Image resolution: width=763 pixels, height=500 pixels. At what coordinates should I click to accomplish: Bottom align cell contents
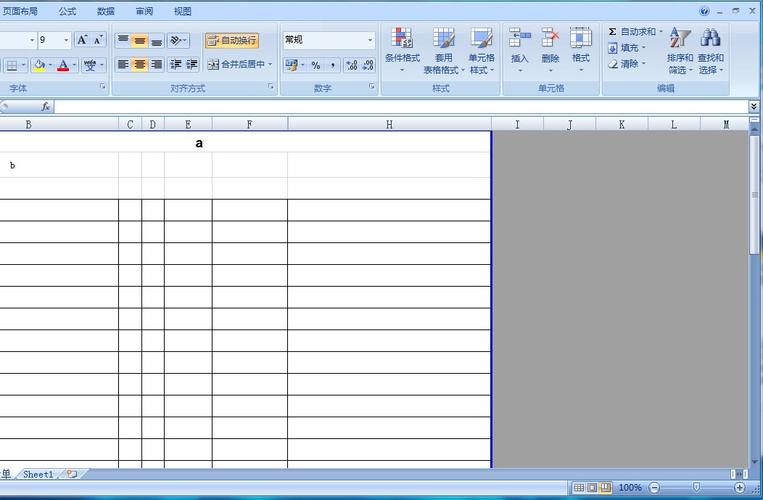[x=156, y=40]
